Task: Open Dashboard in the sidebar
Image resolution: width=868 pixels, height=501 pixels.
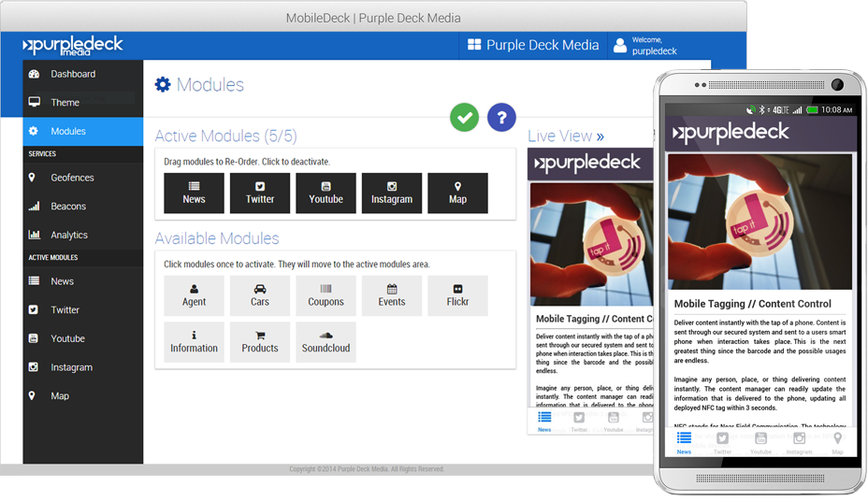Action: 83,74
